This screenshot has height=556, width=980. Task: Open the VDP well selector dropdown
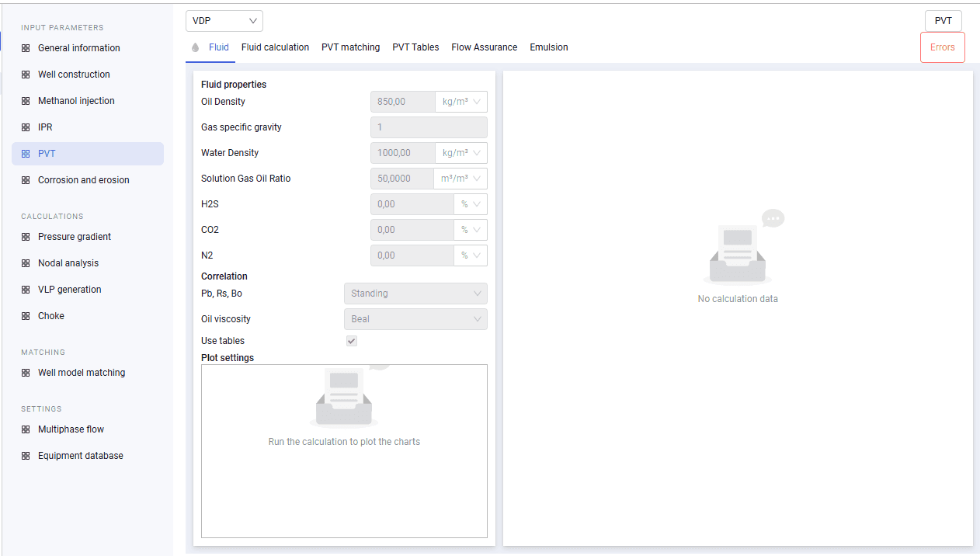pos(224,21)
